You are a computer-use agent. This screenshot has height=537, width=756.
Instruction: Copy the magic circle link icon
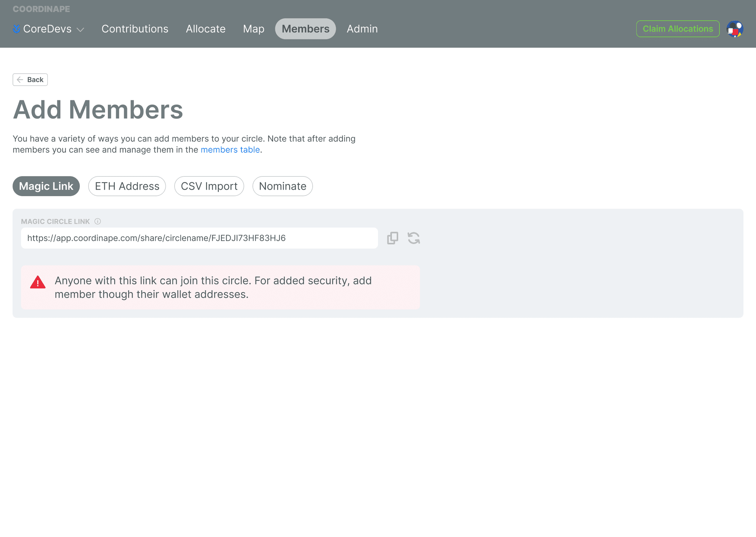[x=392, y=238]
